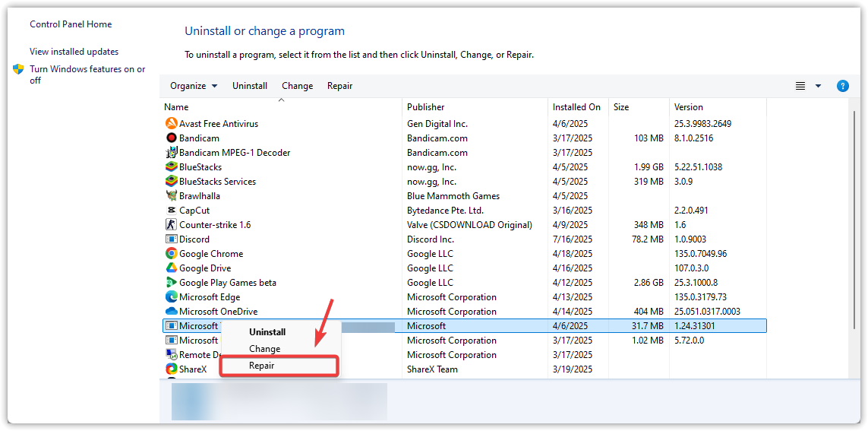This screenshot has width=868, height=431.
Task: Click the Blue Mammoth Games publisher cell
Action: (453, 195)
